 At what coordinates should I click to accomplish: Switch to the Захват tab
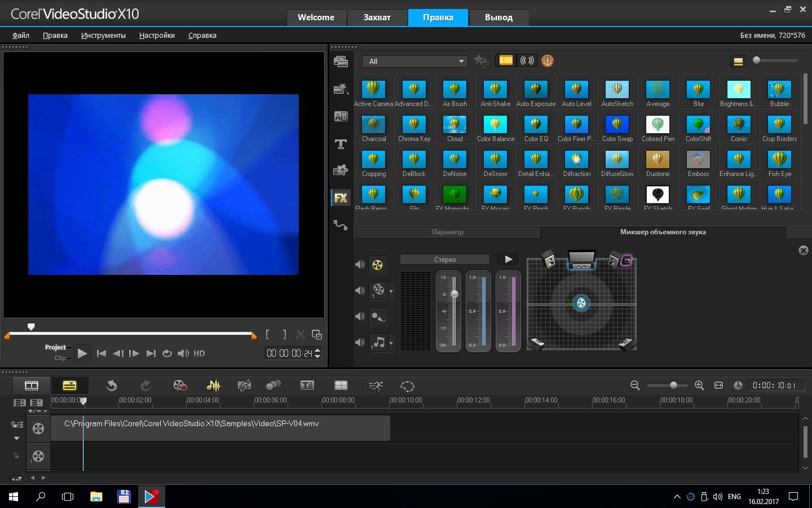coord(377,17)
